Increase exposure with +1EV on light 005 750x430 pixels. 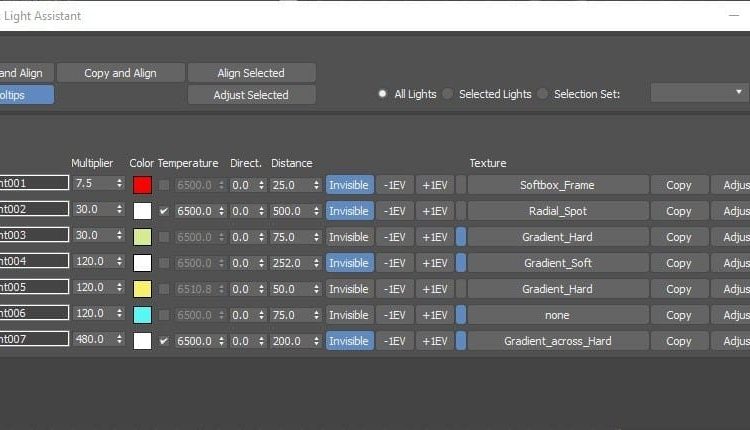pos(435,289)
